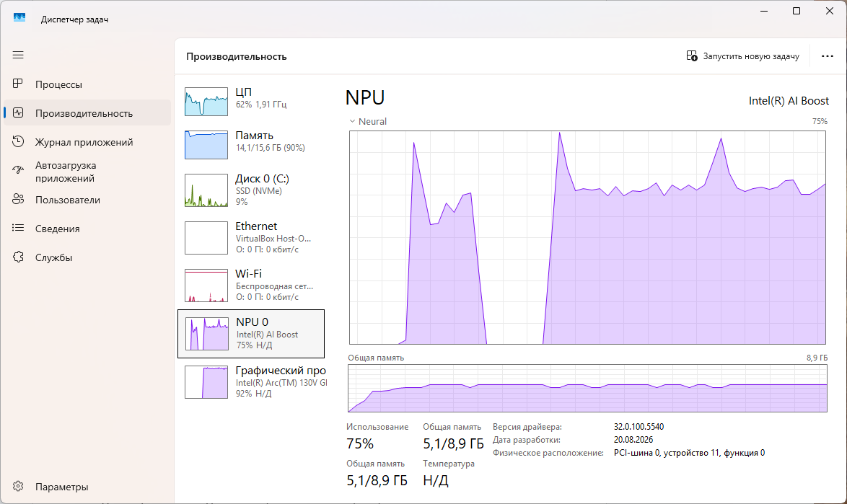This screenshot has height=504, width=847.
Task: Open the Neural graph dropdown chevron
Action: pyautogui.click(x=352, y=121)
